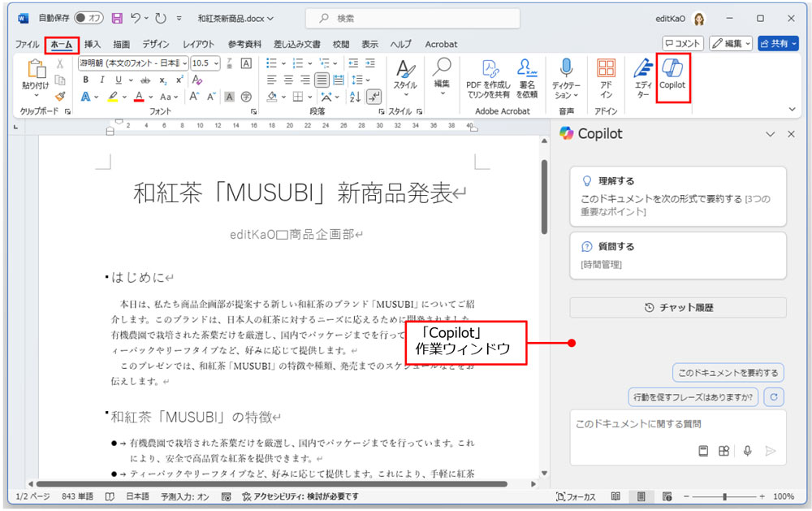Viewport: 812px width, 511px height.
Task: Open the font size dropdown
Action: coord(211,63)
